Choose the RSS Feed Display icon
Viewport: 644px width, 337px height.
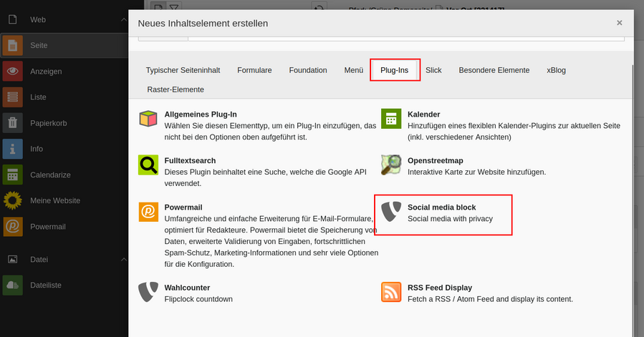[391, 292]
